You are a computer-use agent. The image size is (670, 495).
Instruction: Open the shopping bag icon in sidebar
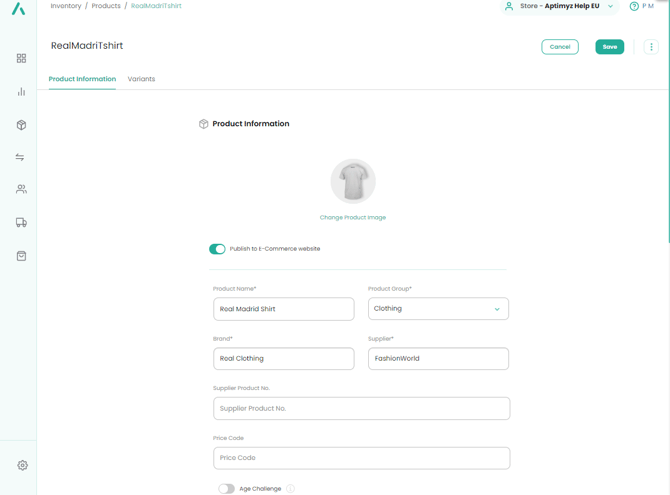tap(21, 256)
